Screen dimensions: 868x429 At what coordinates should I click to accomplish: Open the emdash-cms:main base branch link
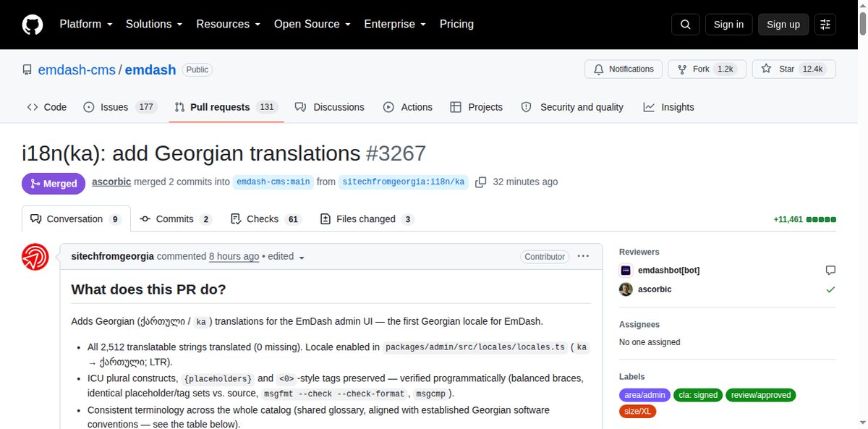point(273,182)
